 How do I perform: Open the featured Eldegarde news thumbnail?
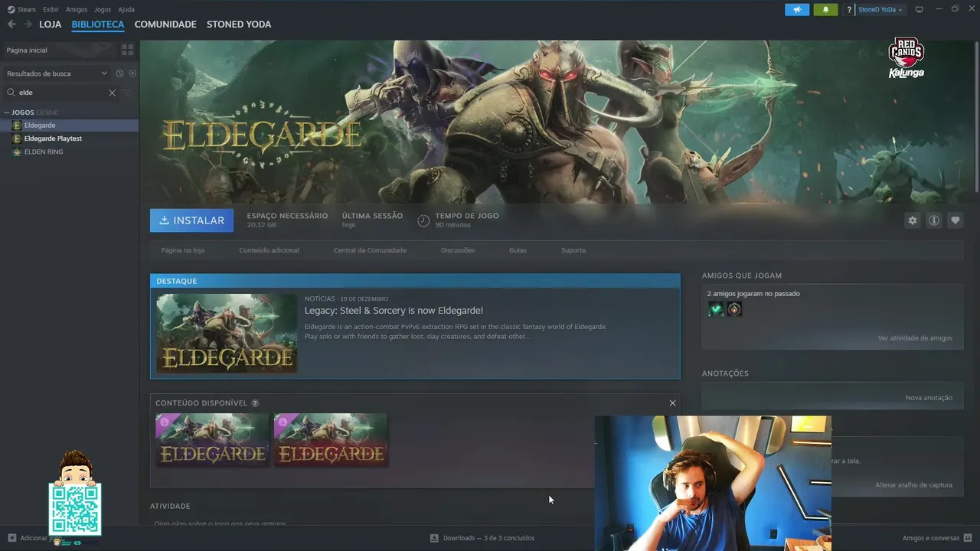227,333
